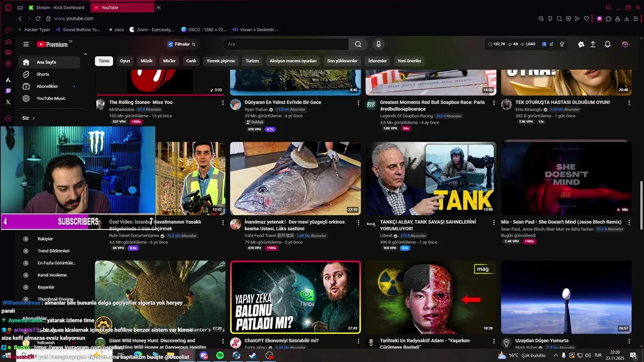Open Abonelikler in sidebar
Screen dimensions: 644x362
click(x=50, y=86)
